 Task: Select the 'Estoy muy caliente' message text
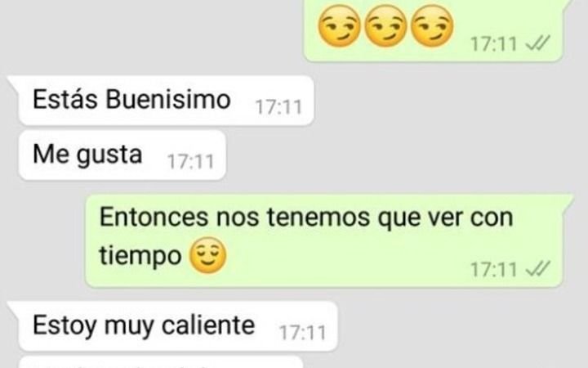click(x=144, y=325)
